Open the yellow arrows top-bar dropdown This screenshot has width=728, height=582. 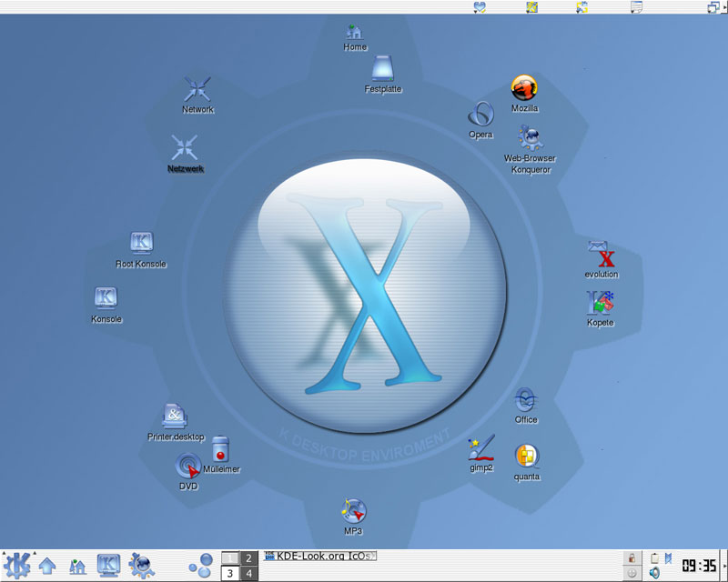581,7
